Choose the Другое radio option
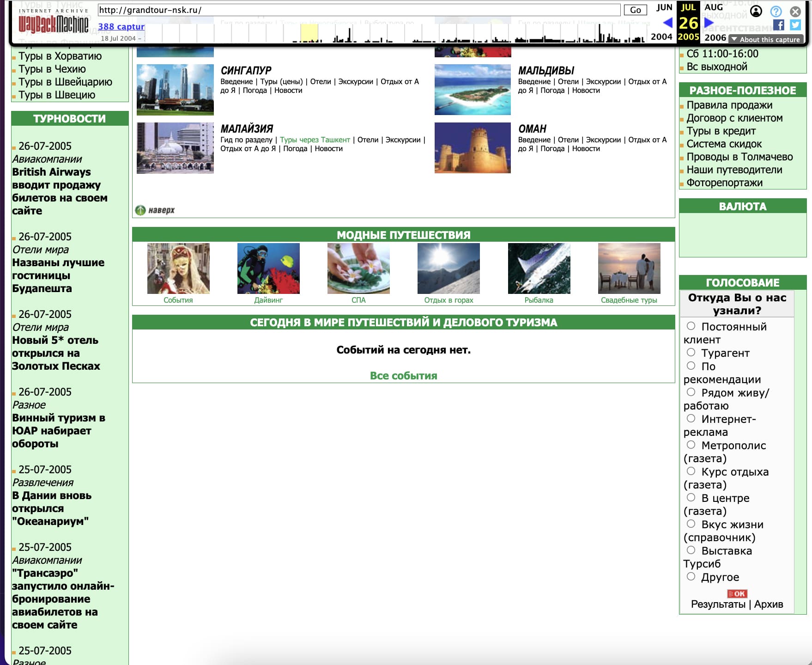Image resolution: width=812 pixels, height=665 pixels. (x=691, y=577)
